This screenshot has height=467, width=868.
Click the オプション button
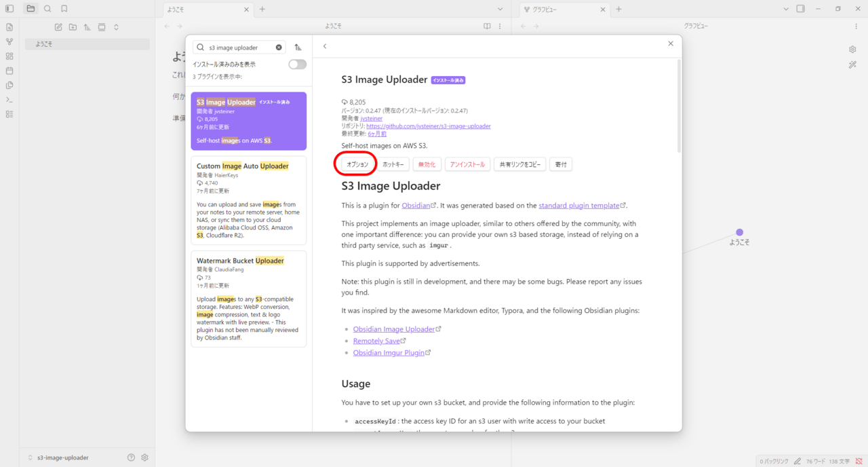click(357, 164)
